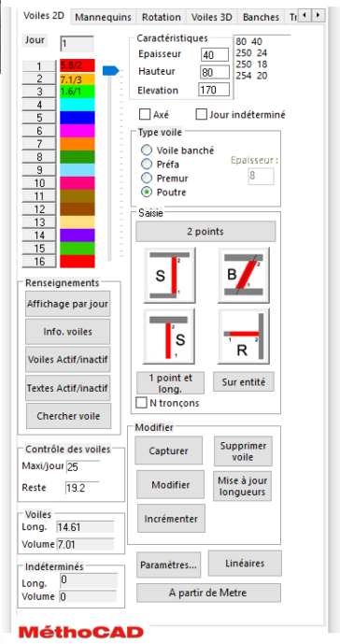Open the Voiles 3D tab
Image resolution: width=340 pixels, height=644 pixels.
(211, 17)
